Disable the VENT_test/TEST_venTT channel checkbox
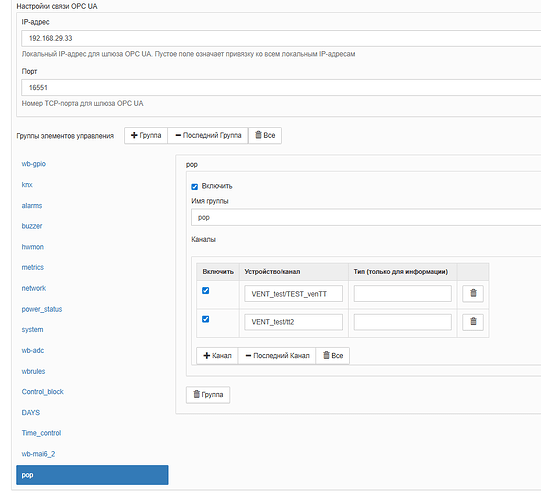Screen dimensions: 541x500 (x=205, y=291)
